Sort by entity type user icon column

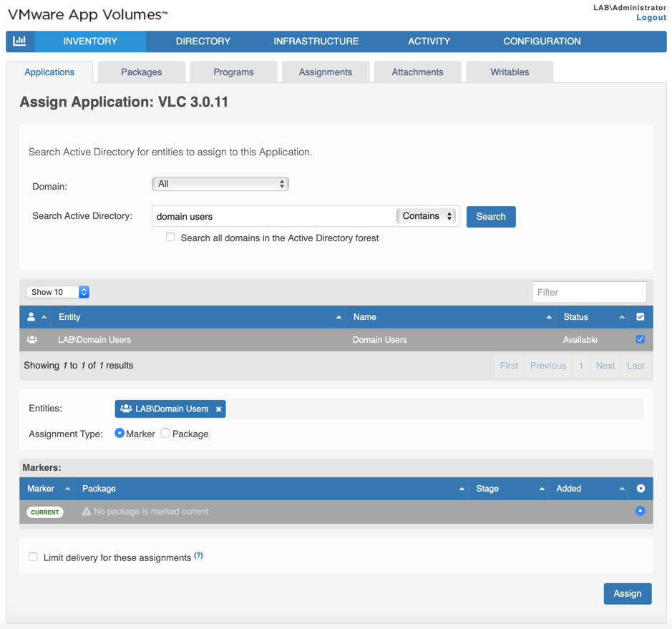click(31, 317)
